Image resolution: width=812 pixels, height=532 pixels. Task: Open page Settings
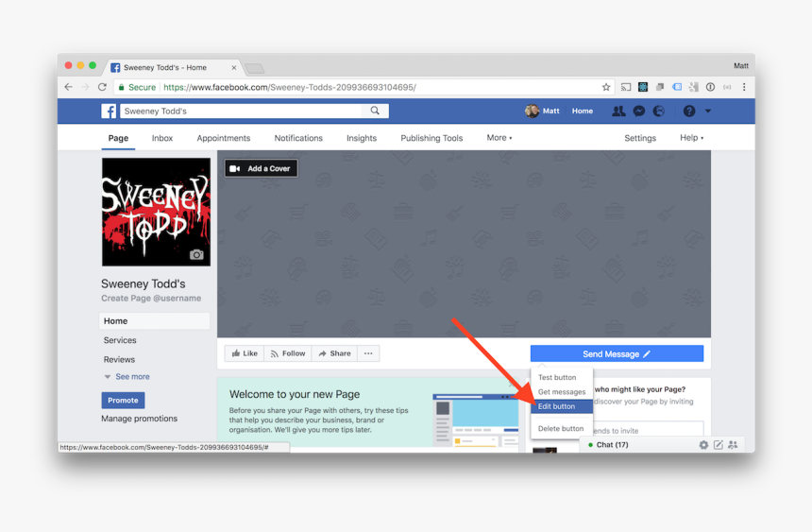point(640,138)
